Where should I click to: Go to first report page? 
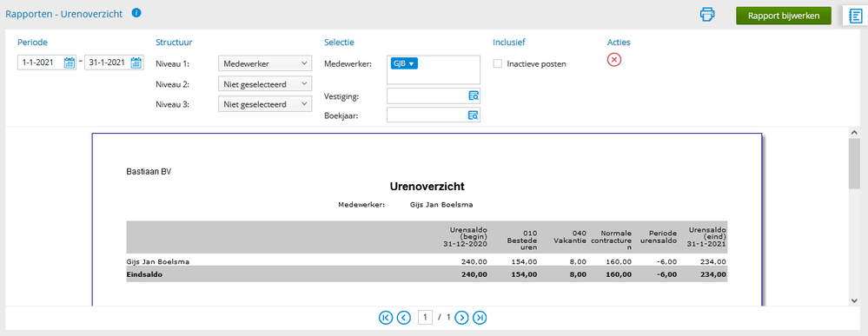coord(385,317)
